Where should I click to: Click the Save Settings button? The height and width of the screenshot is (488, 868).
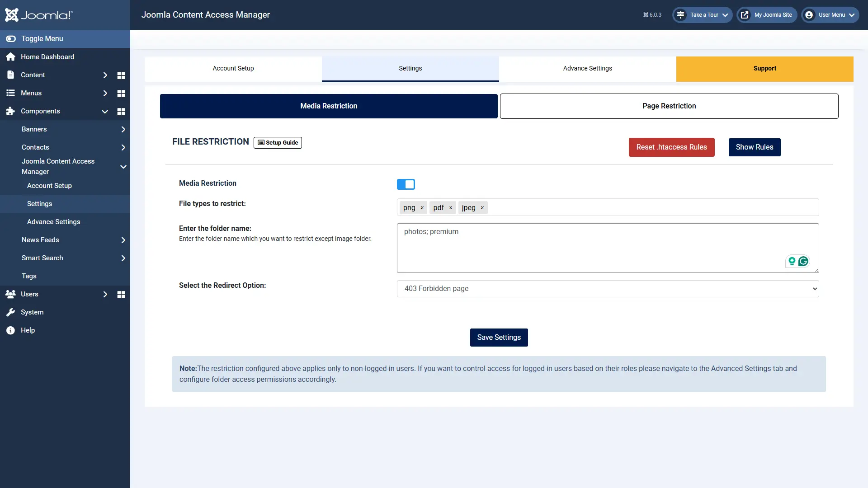point(499,338)
